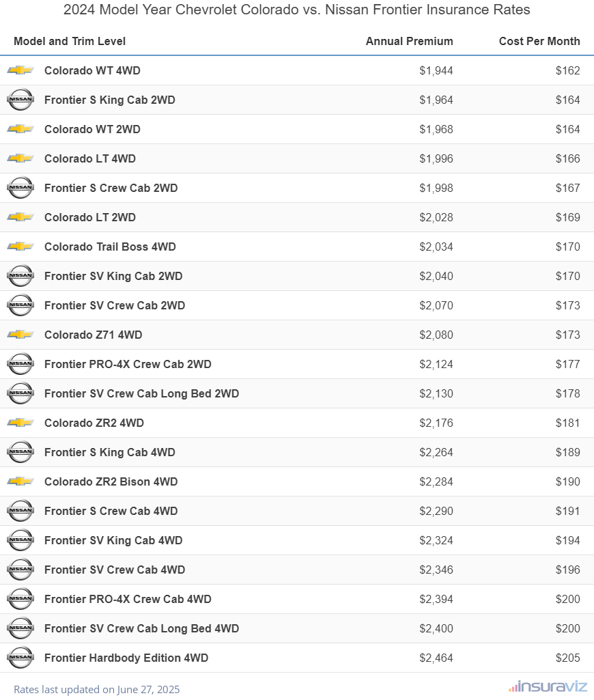The width and height of the screenshot is (594, 700).
Task: Click the $1,944 annual premium value
Action: [436, 70]
